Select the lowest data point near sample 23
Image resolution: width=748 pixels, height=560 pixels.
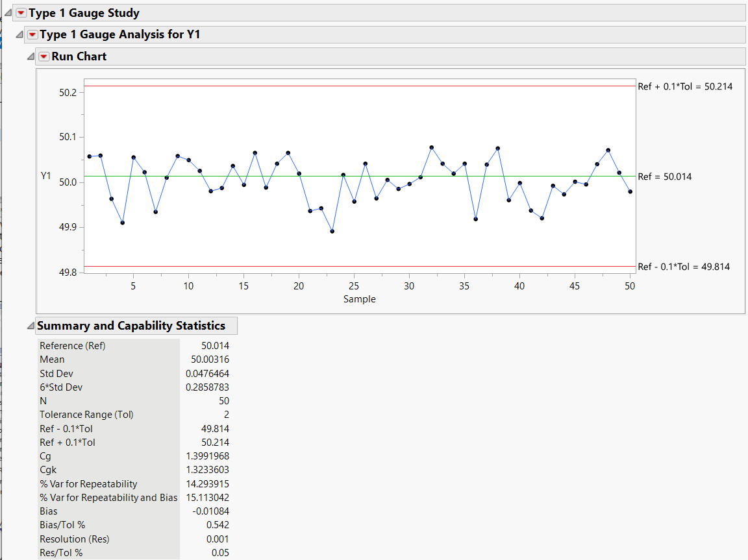(x=332, y=230)
